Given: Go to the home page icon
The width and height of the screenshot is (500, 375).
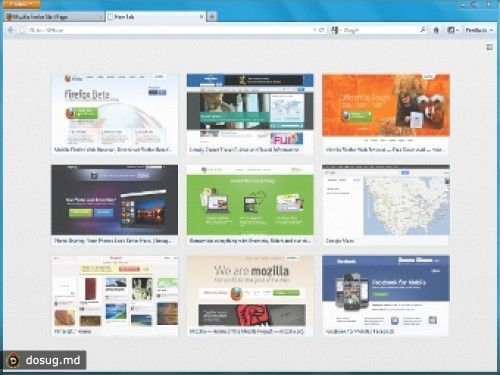Looking at the screenshot, I should point(436,30).
